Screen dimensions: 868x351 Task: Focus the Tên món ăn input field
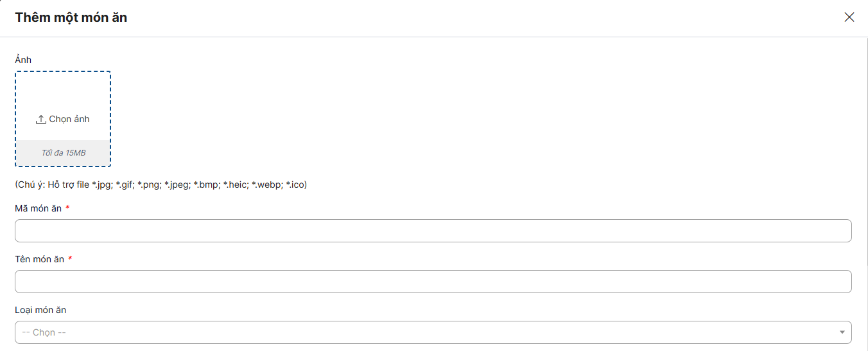tap(433, 282)
